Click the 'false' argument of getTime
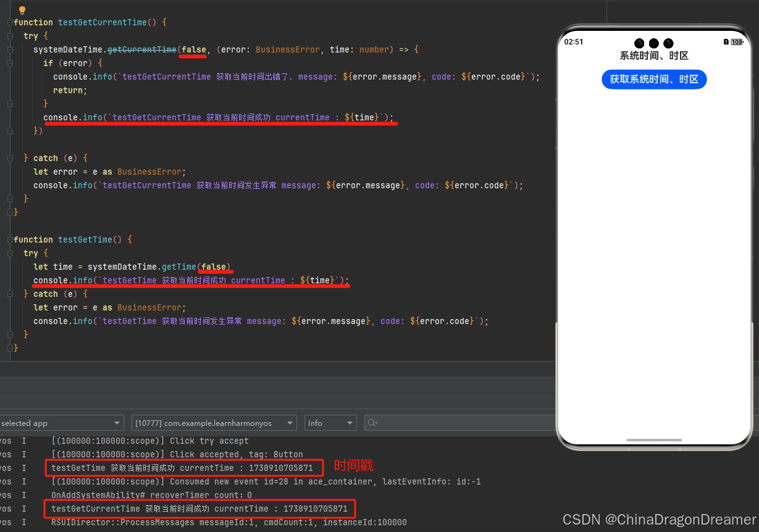Image resolution: width=759 pixels, height=532 pixels. coord(214,267)
